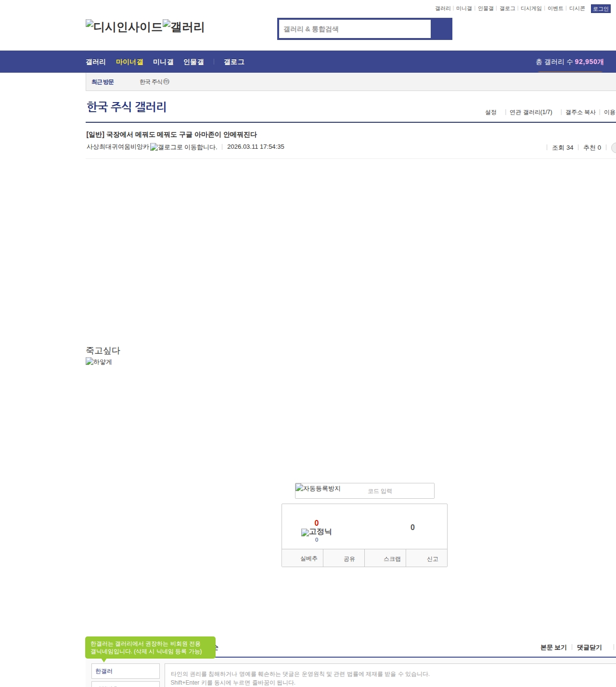Screen dimensions: 616x687
Task: Click the 추천 0 count in header
Action: [x=592, y=148]
